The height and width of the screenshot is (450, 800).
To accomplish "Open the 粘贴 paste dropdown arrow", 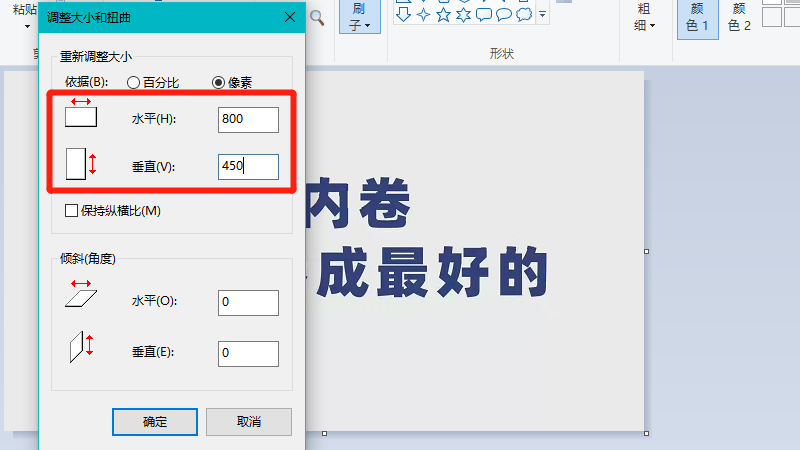I will 26,25.
